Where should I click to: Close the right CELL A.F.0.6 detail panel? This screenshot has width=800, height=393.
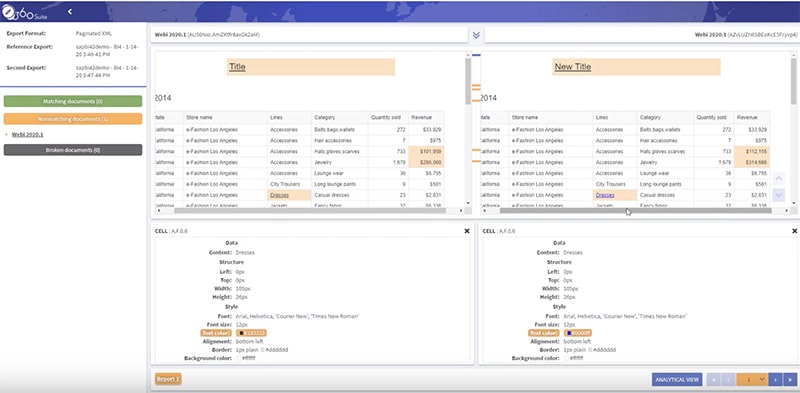[x=794, y=231]
